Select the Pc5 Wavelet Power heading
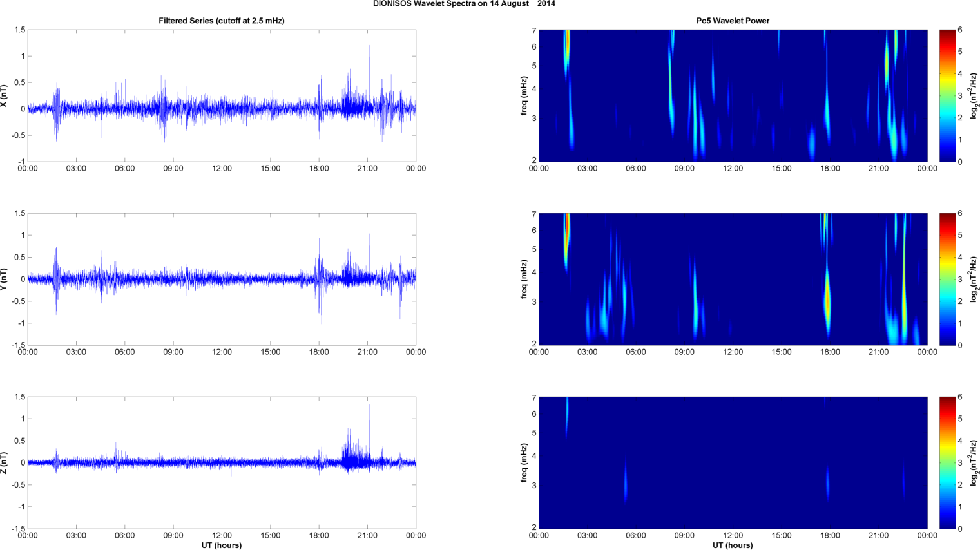 pos(733,21)
